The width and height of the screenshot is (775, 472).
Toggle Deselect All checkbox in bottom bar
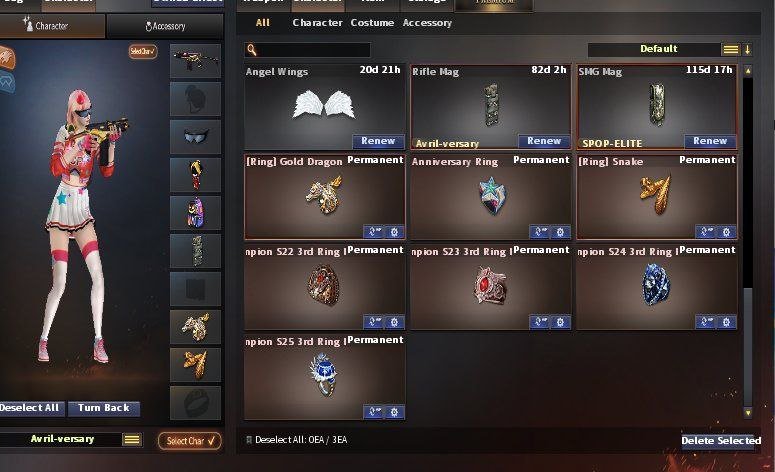point(249,440)
